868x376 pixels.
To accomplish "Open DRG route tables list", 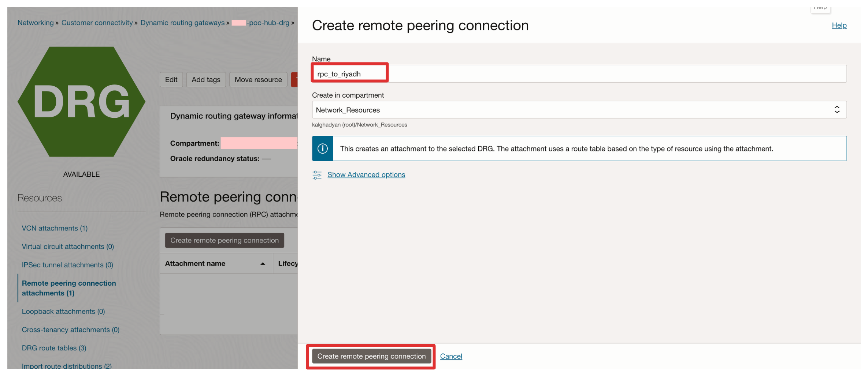I will (54, 348).
